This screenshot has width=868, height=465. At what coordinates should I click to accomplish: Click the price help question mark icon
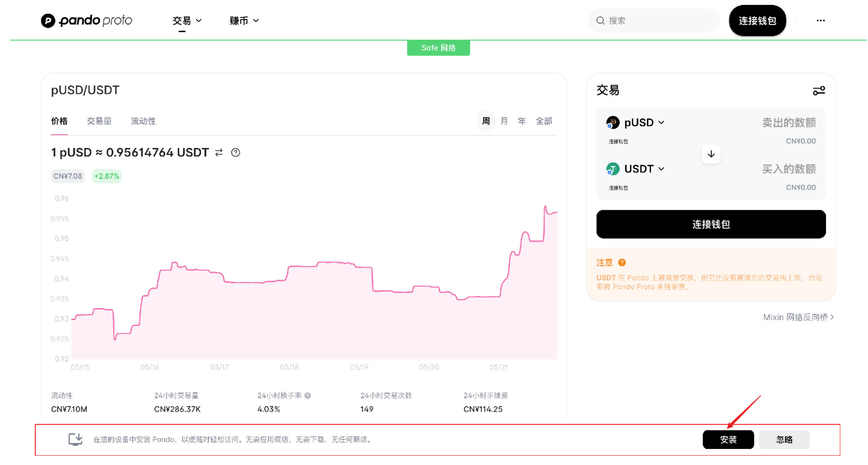[235, 153]
